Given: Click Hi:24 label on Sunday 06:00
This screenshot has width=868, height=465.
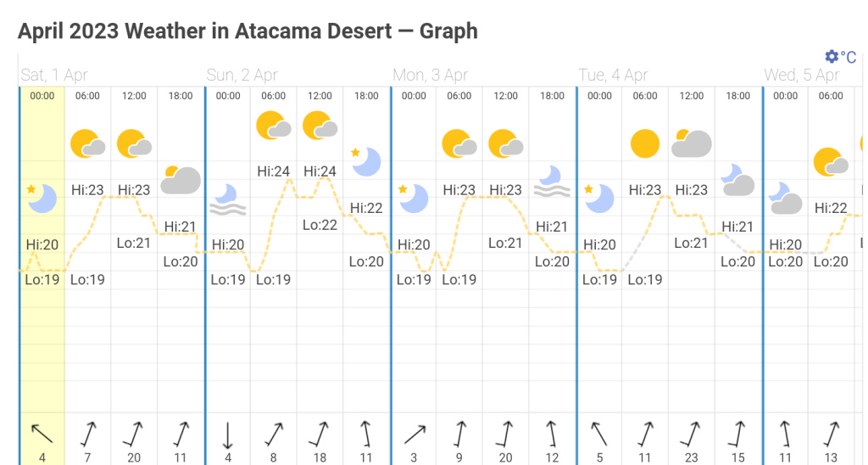Looking at the screenshot, I should point(274,171).
